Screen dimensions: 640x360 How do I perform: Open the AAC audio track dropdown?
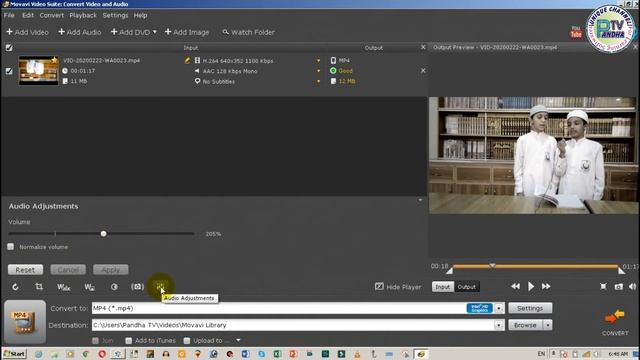tap(318, 71)
